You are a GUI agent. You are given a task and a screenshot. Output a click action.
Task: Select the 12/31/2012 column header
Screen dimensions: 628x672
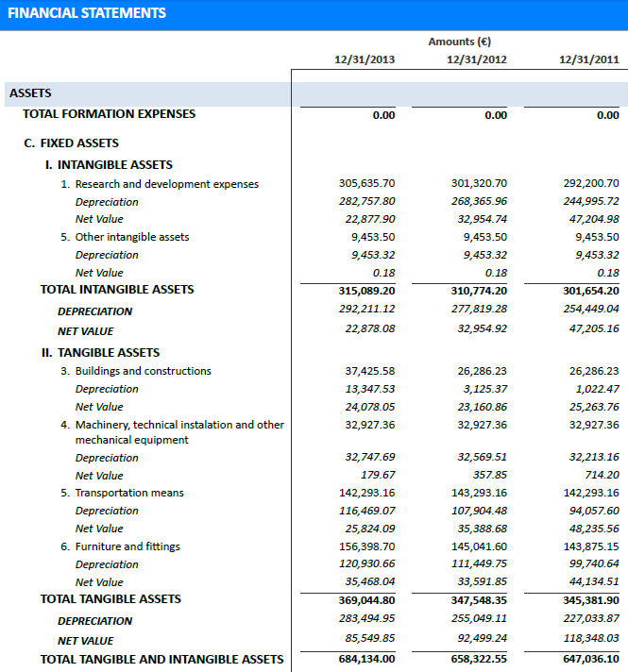coord(477,59)
